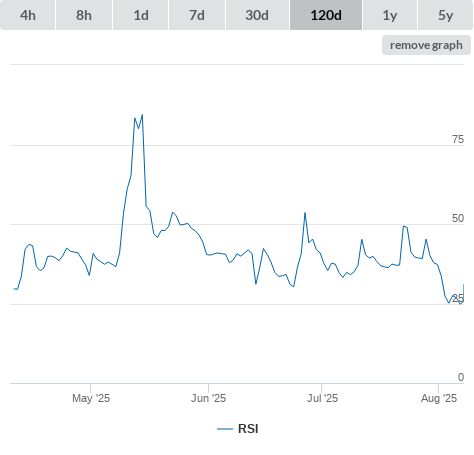
Task: Click the Jun '25 axis label
Action: [x=208, y=398]
